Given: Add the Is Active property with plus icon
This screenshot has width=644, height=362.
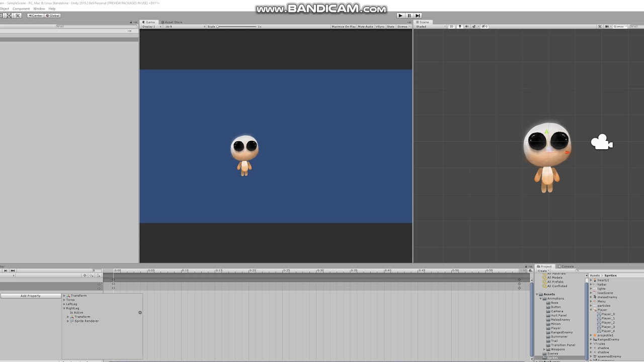Looking at the screenshot, I should pyautogui.click(x=140, y=313).
